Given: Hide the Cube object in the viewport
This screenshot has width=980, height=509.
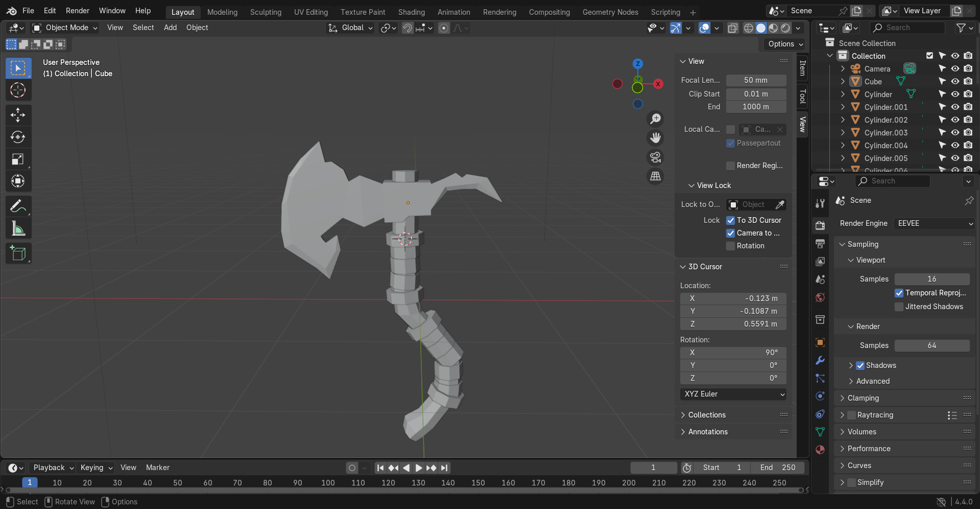Looking at the screenshot, I should (x=954, y=81).
